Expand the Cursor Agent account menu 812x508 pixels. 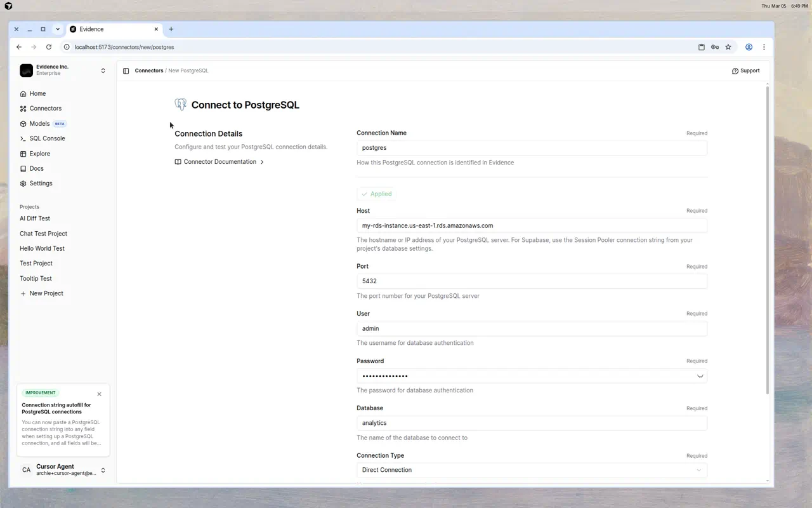(103, 470)
